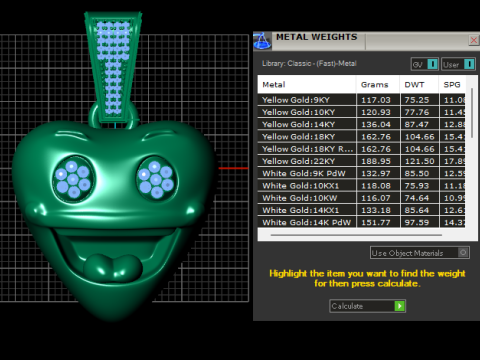Select the Yellow Gold:18KY row
The width and height of the screenshot is (480, 360).
[361, 137]
